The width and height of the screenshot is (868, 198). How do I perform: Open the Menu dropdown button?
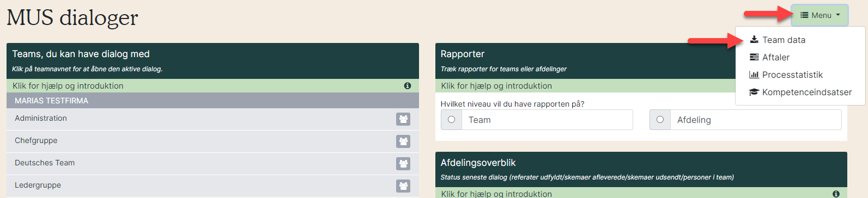pyautogui.click(x=820, y=15)
